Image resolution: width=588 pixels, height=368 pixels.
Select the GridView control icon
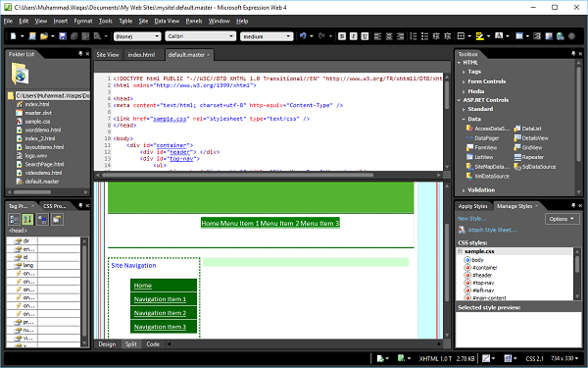[517, 147]
